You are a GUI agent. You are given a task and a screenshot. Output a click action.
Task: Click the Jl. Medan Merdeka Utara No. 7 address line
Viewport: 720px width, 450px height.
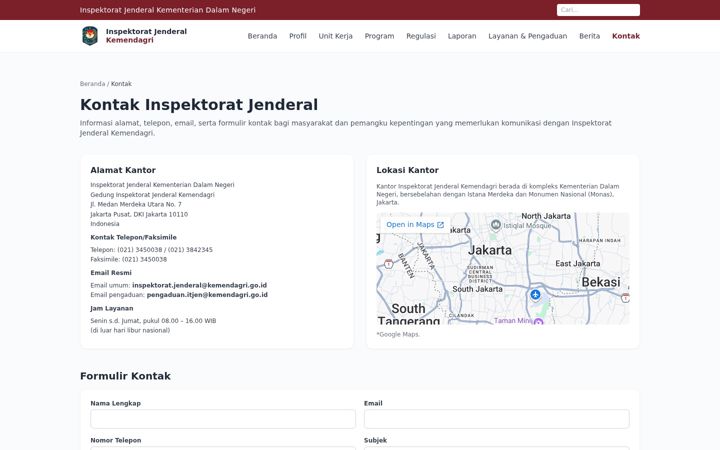pyautogui.click(x=136, y=204)
